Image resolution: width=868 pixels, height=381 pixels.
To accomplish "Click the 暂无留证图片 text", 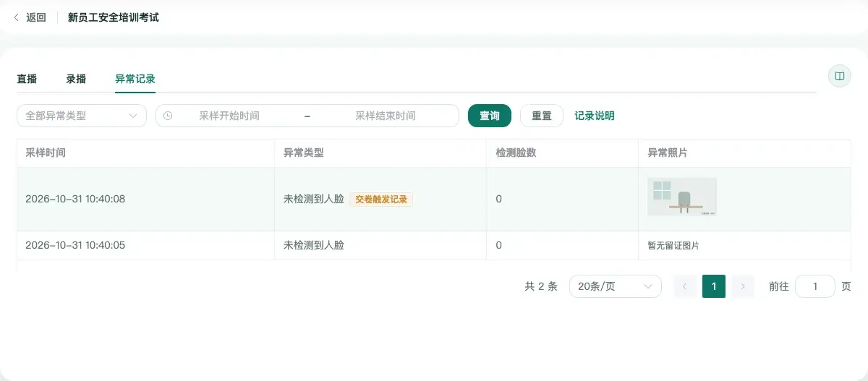I will tap(673, 246).
